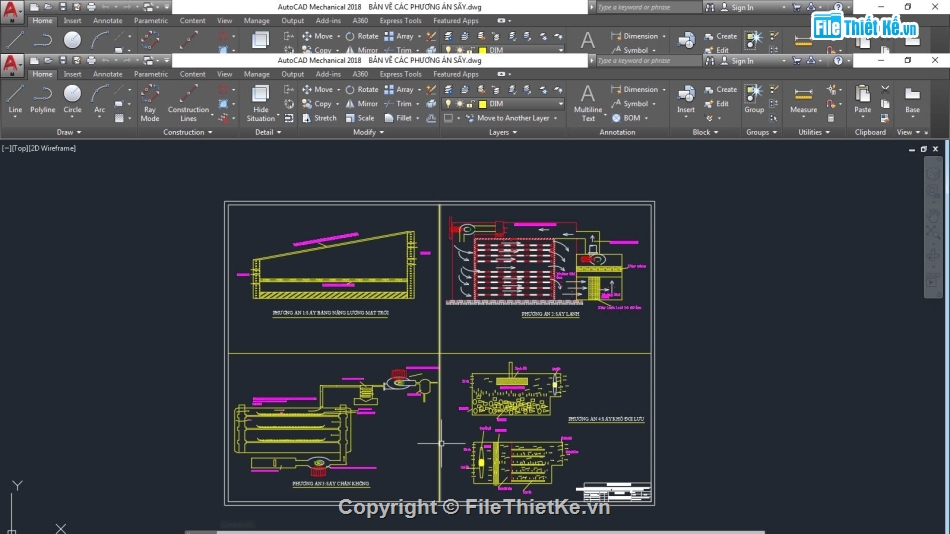Image resolution: width=950 pixels, height=534 pixels.
Task: Open the AutoCAD application menu in front window
Action: coord(12,64)
